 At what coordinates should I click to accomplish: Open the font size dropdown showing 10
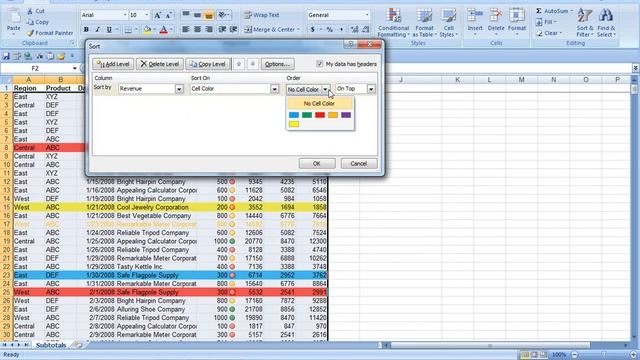147,15
